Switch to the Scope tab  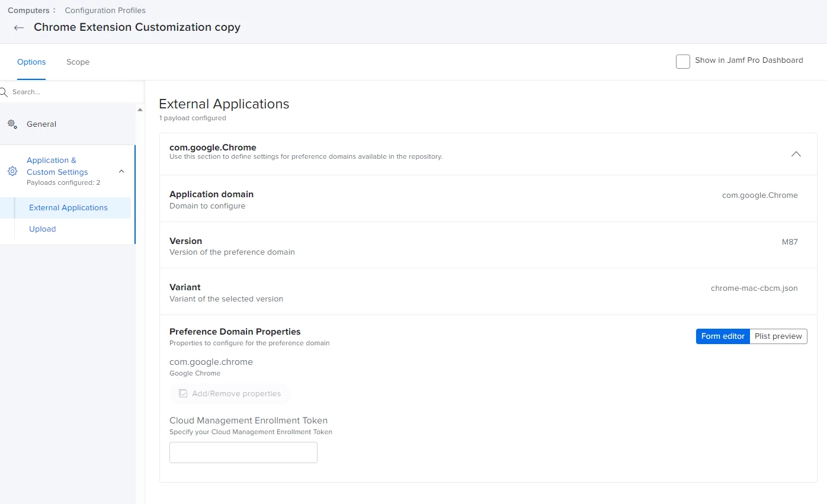78,62
